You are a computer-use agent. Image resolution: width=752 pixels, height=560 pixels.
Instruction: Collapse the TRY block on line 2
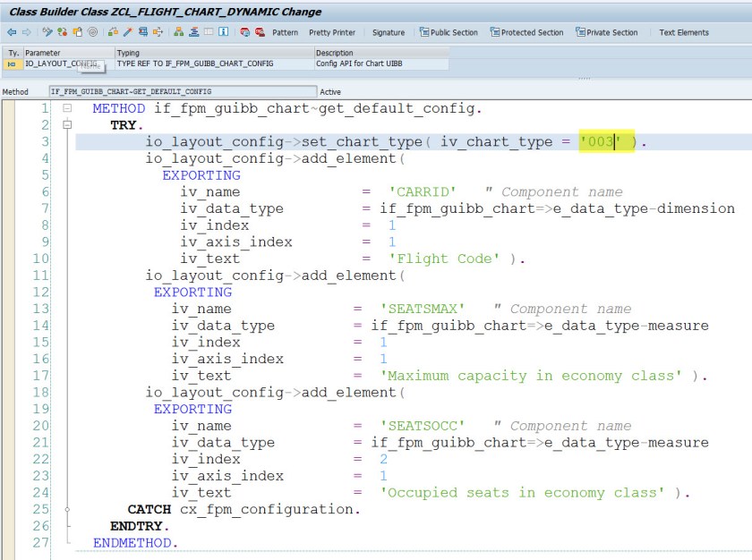coord(66,125)
